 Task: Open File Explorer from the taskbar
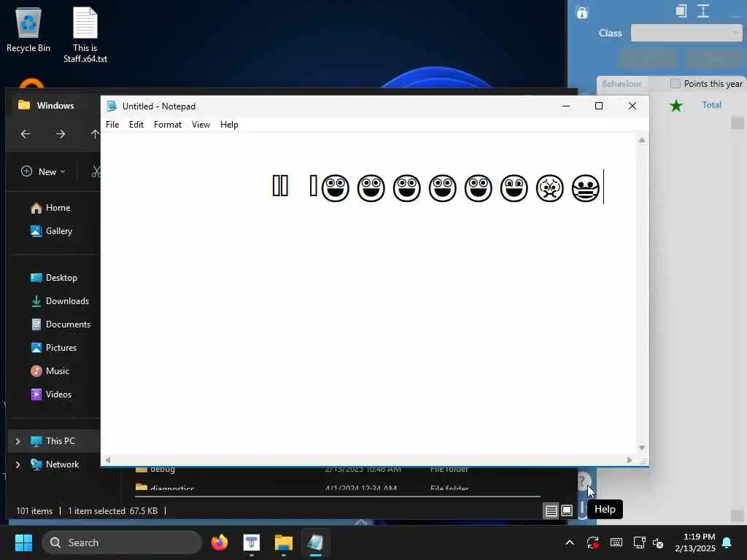[x=284, y=542]
